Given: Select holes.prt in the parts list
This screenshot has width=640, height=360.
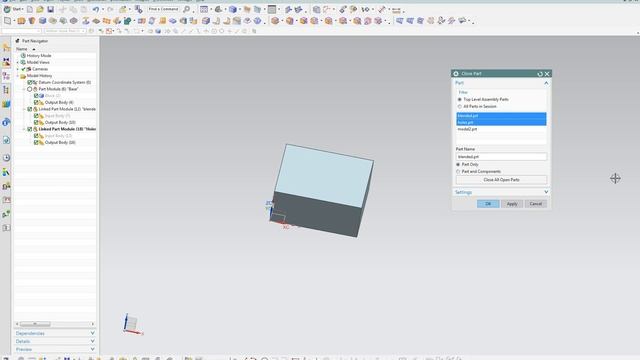Looking at the screenshot, I should [501, 122].
